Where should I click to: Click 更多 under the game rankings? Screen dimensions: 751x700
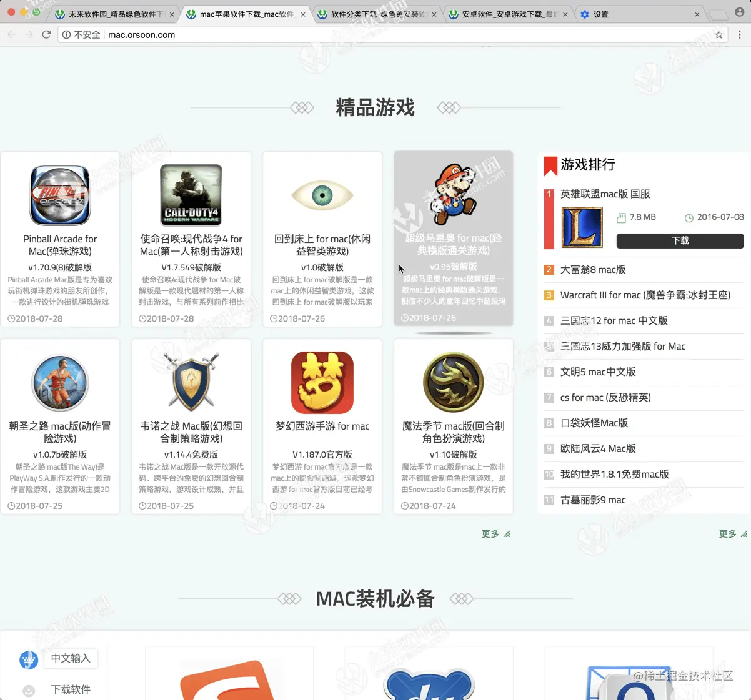coord(733,534)
